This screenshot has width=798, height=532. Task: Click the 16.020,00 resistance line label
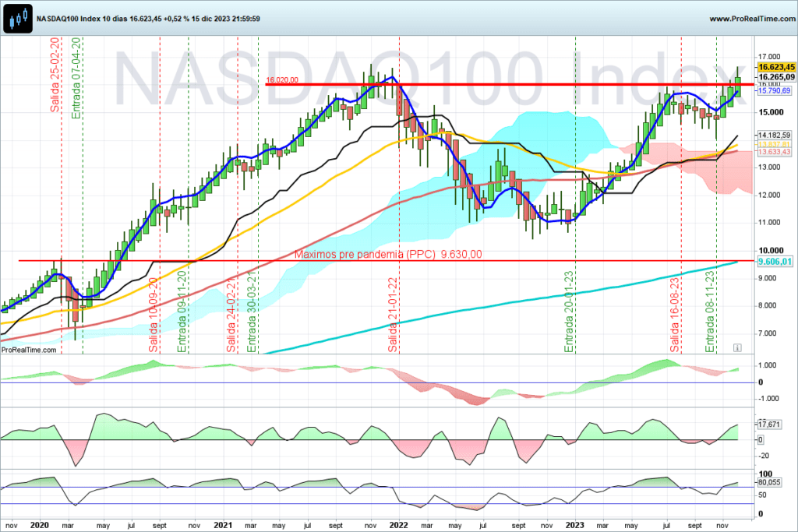(x=282, y=80)
